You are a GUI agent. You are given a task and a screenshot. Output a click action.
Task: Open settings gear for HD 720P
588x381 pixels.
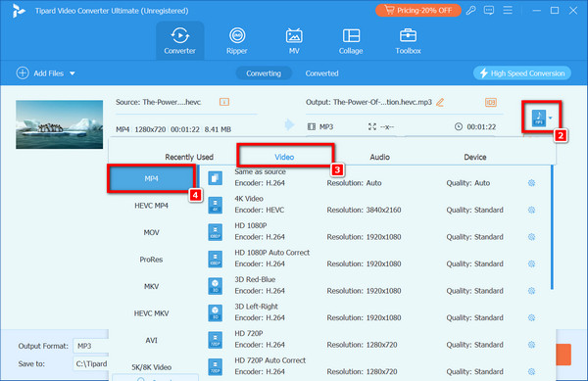[x=532, y=345]
